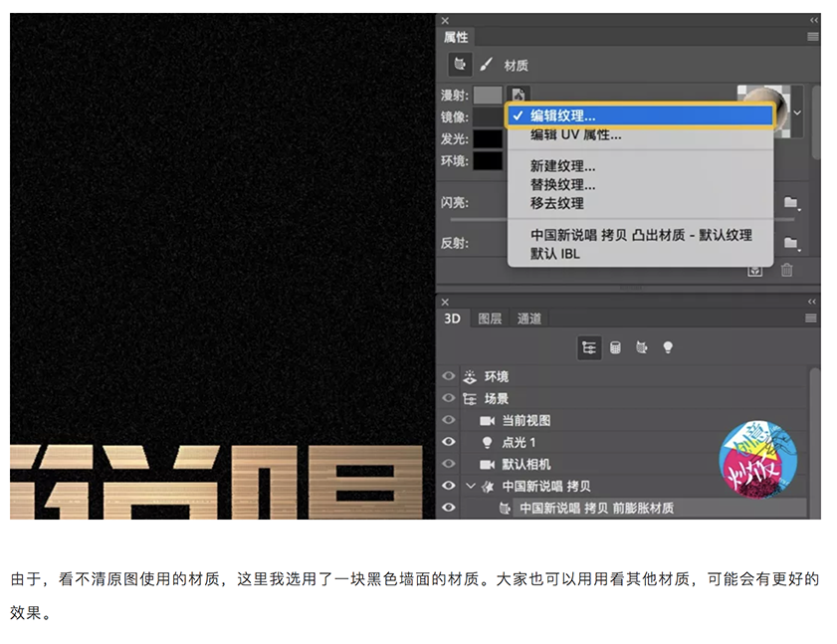Filter 3D panel by lights

(668, 348)
